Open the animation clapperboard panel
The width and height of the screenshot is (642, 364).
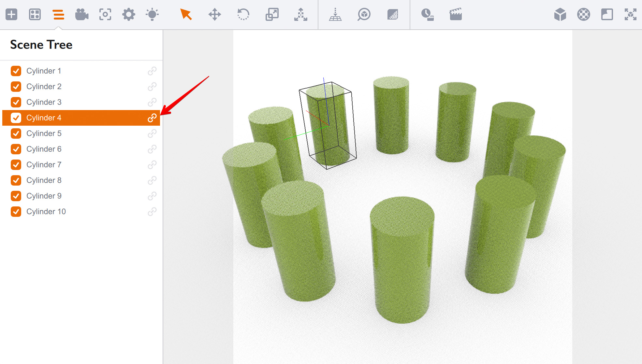point(455,14)
